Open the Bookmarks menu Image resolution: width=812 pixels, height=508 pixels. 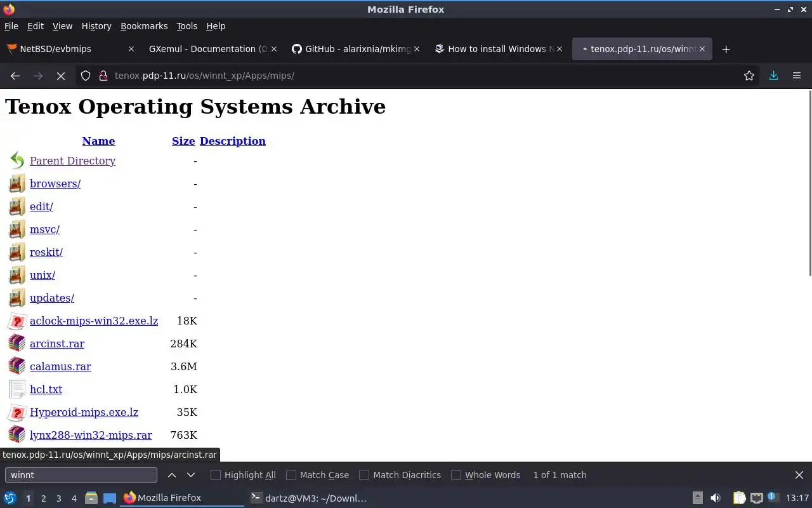(144, 26)
